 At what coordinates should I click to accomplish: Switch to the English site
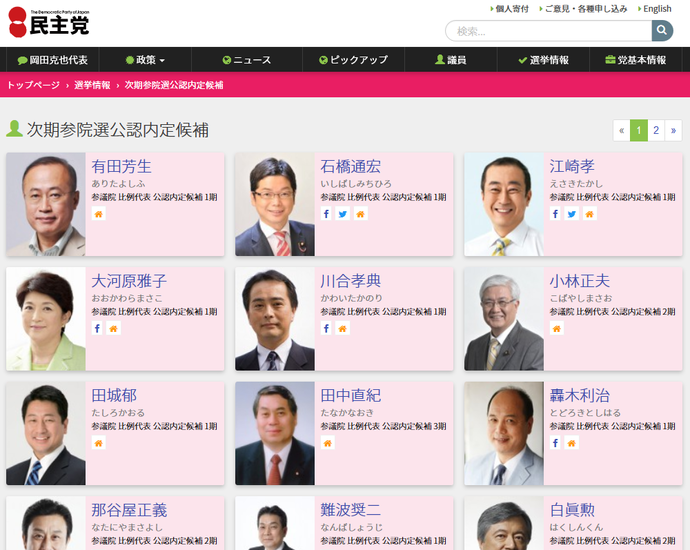click(x=655, y=9)
